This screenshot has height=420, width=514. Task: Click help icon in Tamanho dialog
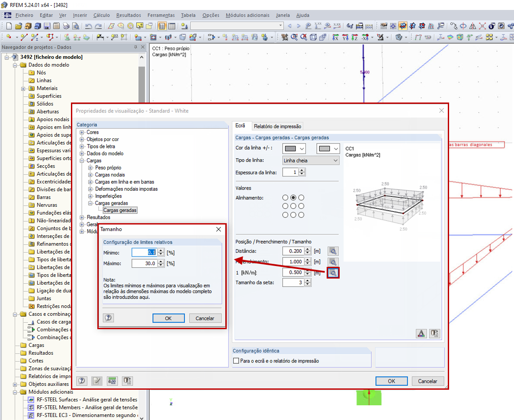pyautogui.click(x=108, y=318)
